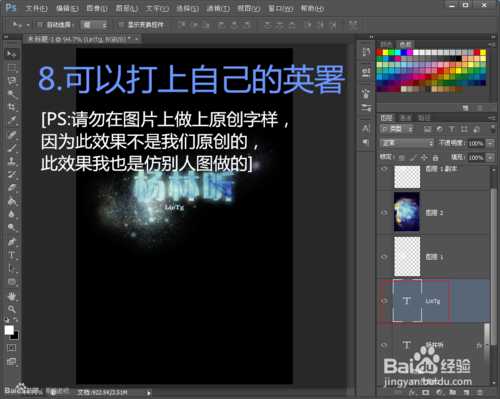The width and height of the screenshot is (500, 399).
Task: Select the Rectangular Marquee tool
Action: click(12, 68)
